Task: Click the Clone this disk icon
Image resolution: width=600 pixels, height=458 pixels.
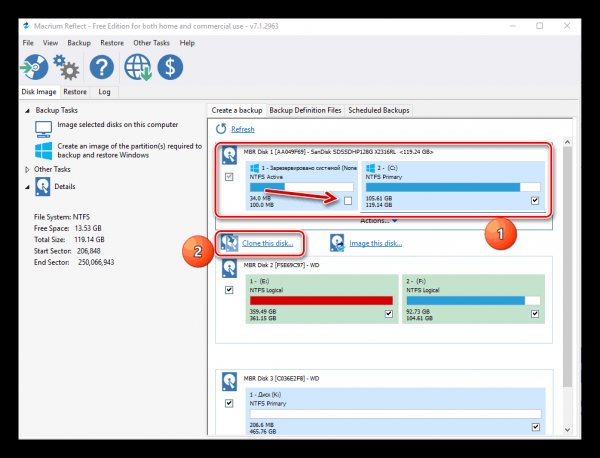Action: [230, 243]
